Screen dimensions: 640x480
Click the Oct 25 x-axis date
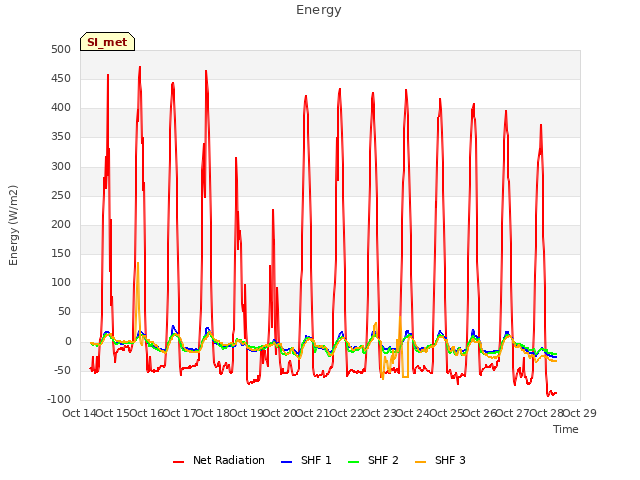[447, 413]
